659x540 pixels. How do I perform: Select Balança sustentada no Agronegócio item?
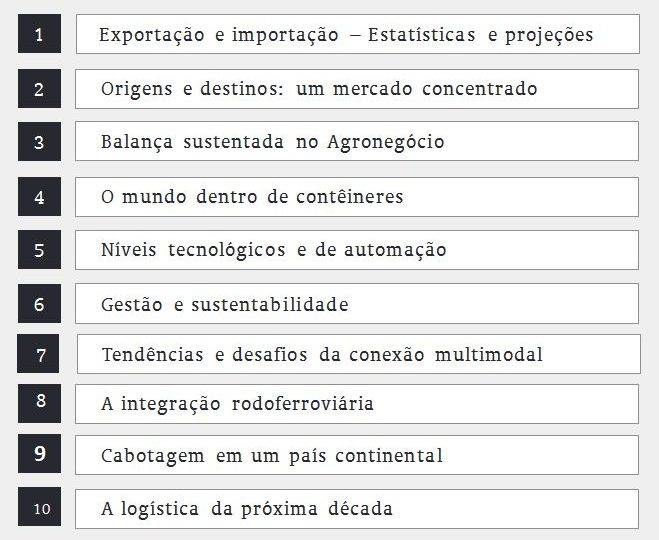point(357,141)
